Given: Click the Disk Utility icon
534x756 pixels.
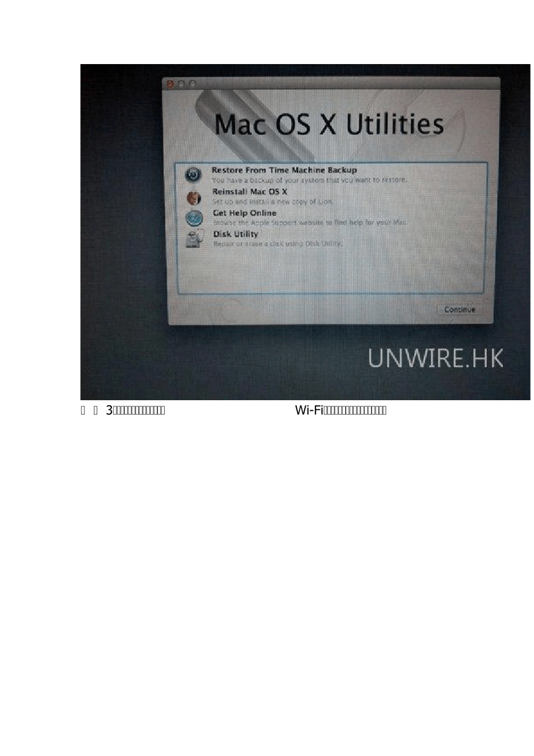Looking at the screenshot, I should coord(194,239).
